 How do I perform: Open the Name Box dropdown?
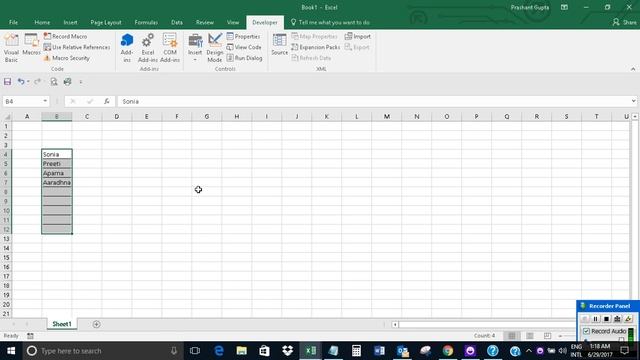pyautogui.click(x=45, y=101)
